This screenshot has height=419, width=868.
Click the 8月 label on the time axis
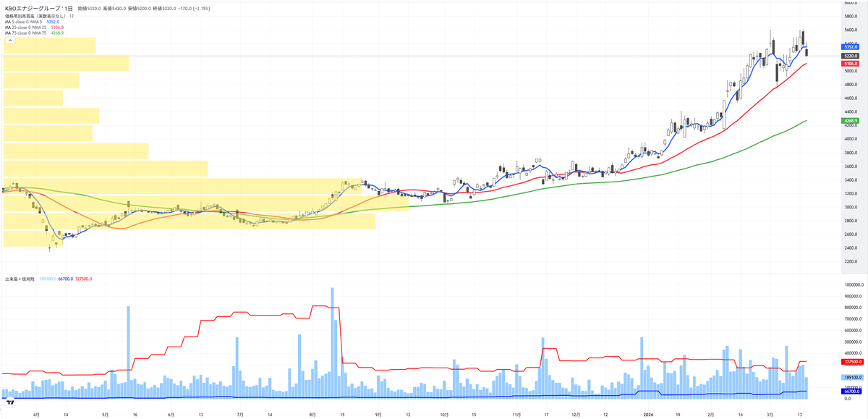(x=312, y=415)
